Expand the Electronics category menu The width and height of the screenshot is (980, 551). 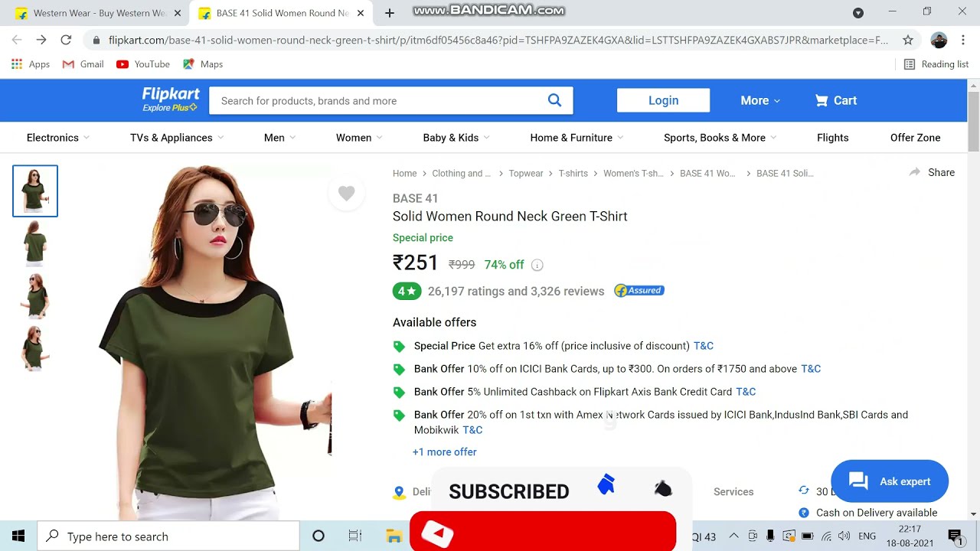click(x=58, y=138)
